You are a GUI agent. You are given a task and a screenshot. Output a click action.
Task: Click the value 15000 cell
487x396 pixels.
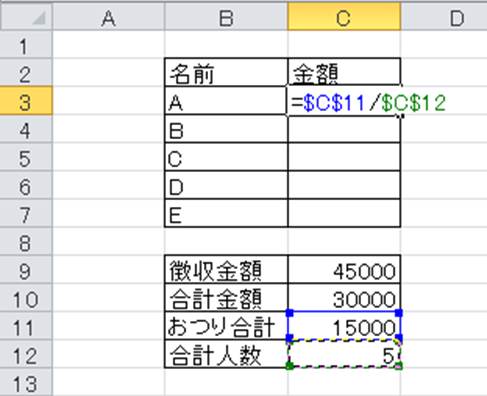344,326
